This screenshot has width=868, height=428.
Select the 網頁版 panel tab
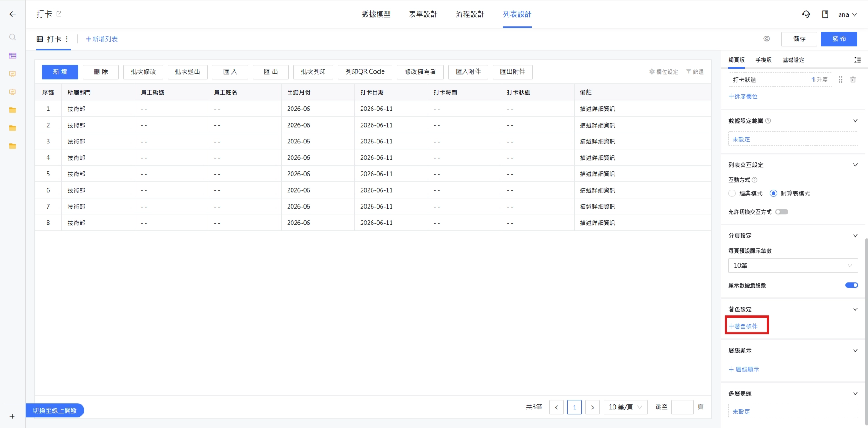pos(736,60)
